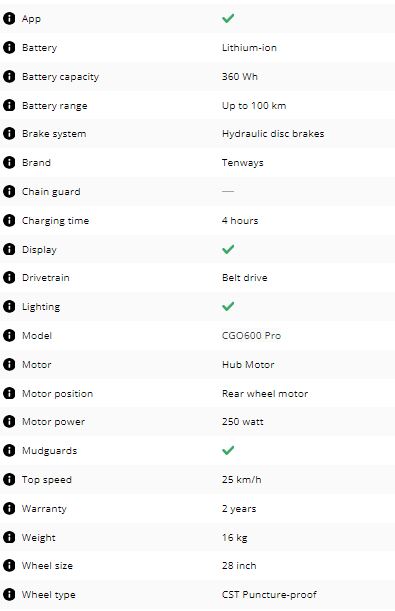
Task: Select the Motor power label
Action: (53, 422)
